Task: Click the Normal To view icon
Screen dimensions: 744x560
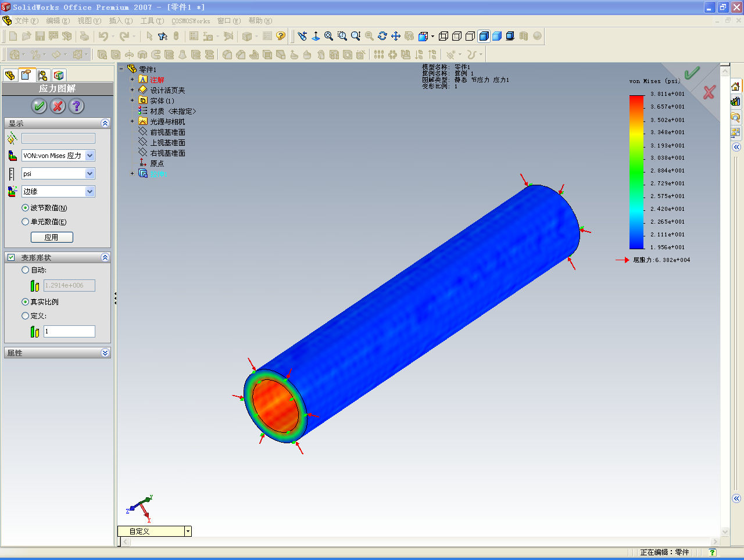Action: tap(316, 36)
